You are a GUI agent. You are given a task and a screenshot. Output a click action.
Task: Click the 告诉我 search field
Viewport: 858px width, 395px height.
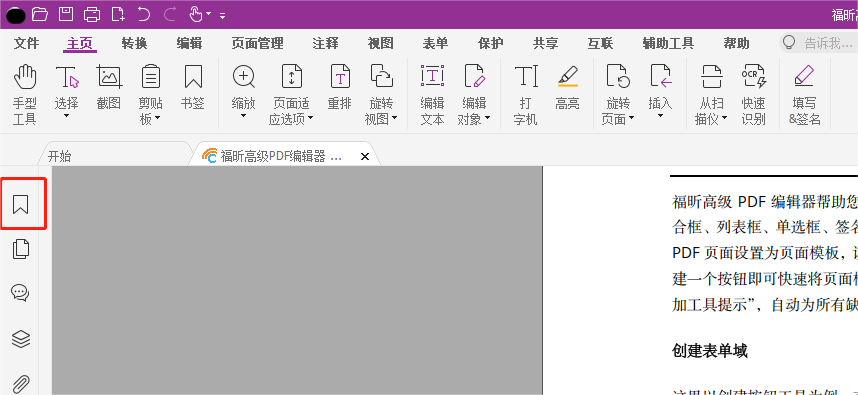[819, 43]
